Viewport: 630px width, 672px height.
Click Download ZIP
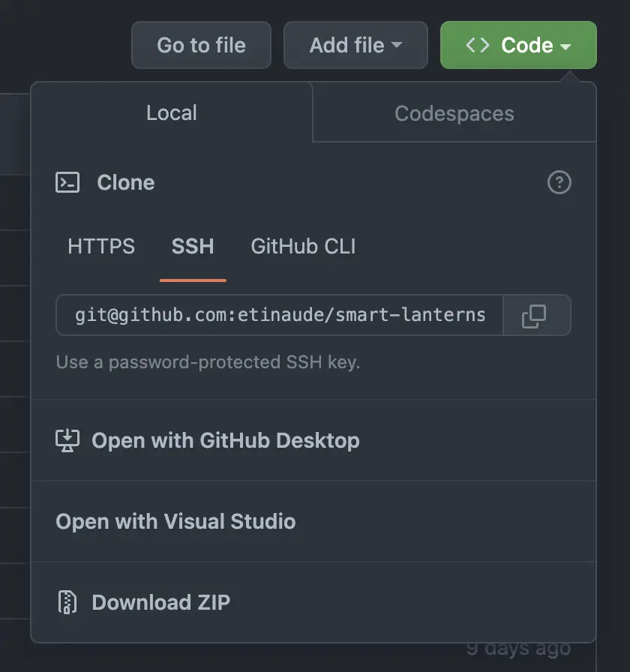click(x=313, y=602)
